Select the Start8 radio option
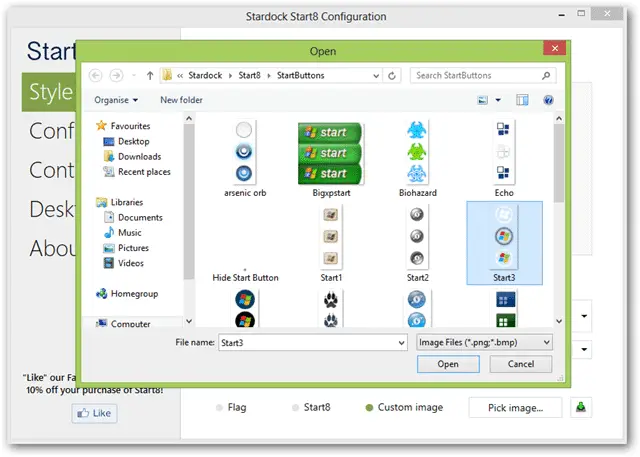 [311, 407]
